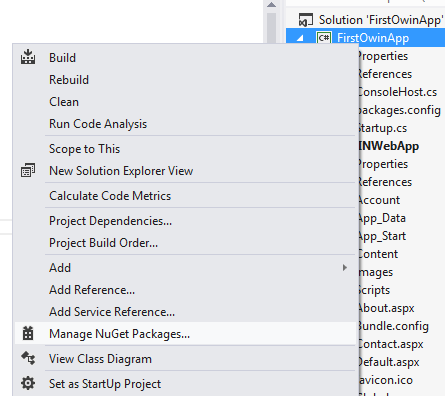Collapse the FirstOwinApp project node
The height and width of the screenshot is (396, 445).
pyautogui.click(x=300, y=38)
